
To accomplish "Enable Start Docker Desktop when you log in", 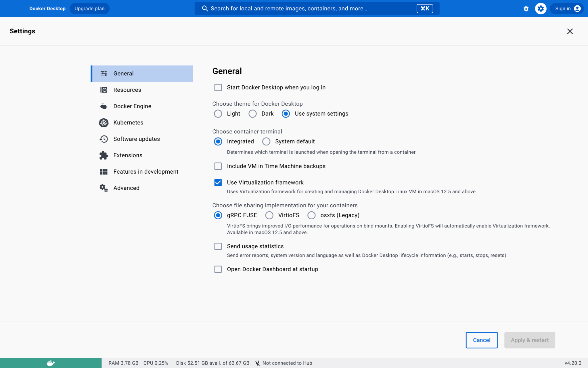I will coord(218,87).
